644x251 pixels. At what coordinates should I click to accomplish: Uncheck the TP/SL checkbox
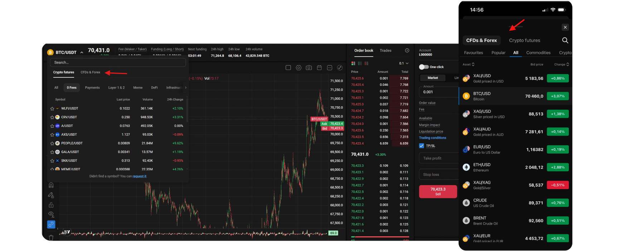[421, 146]
